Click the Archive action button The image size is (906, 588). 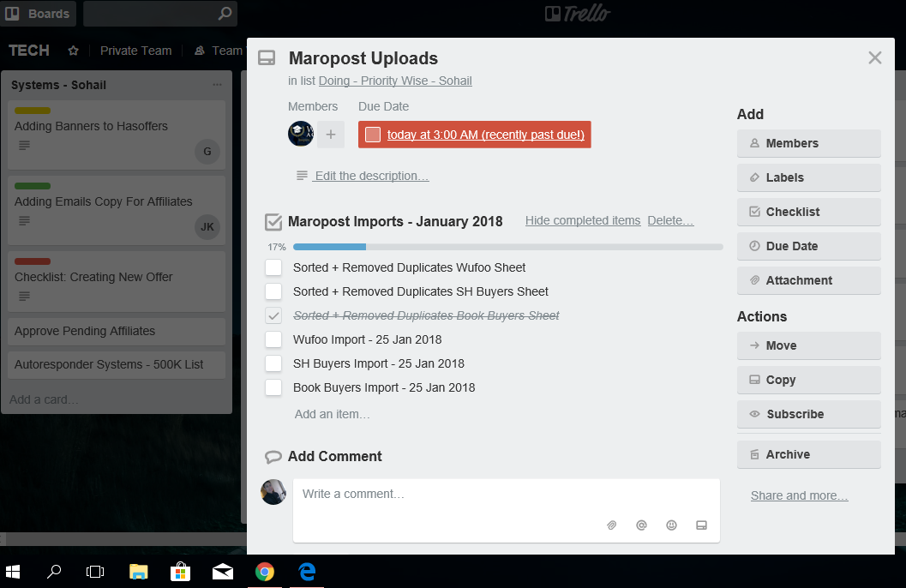pos(809,454)
